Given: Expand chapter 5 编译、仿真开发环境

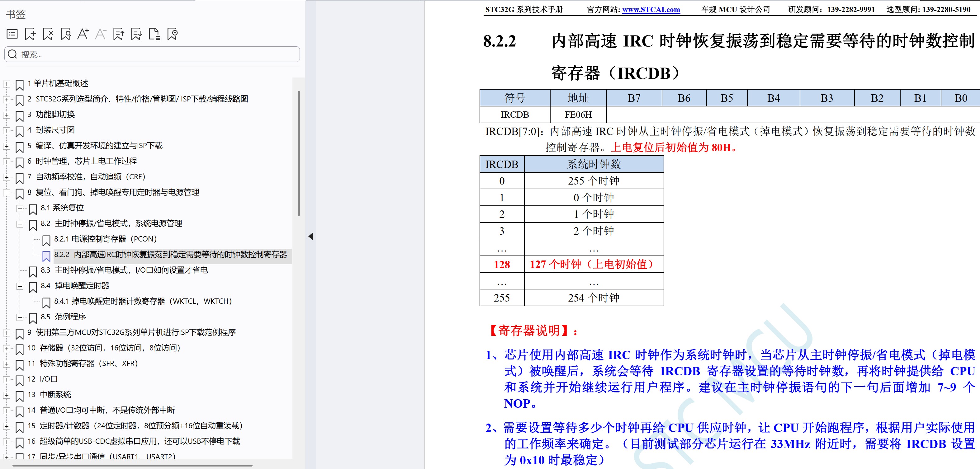Looking at the screenshot, I should click(7, 146).
